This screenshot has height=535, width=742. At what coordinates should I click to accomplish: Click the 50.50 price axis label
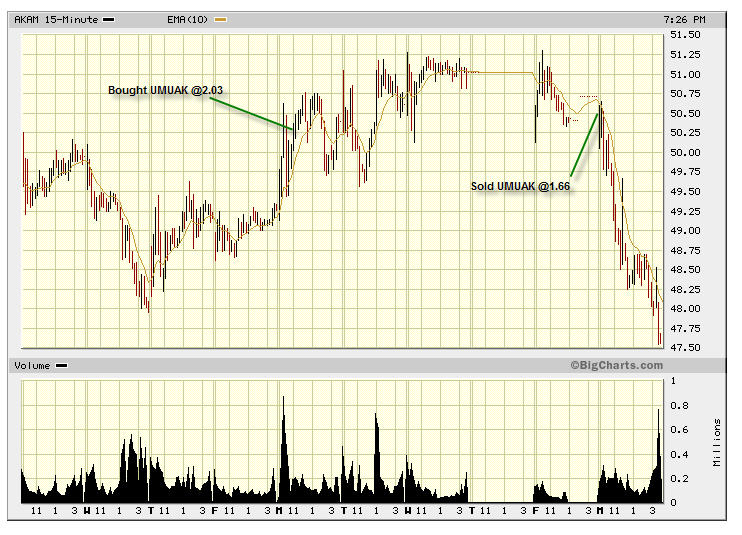[x=685, y=114]
